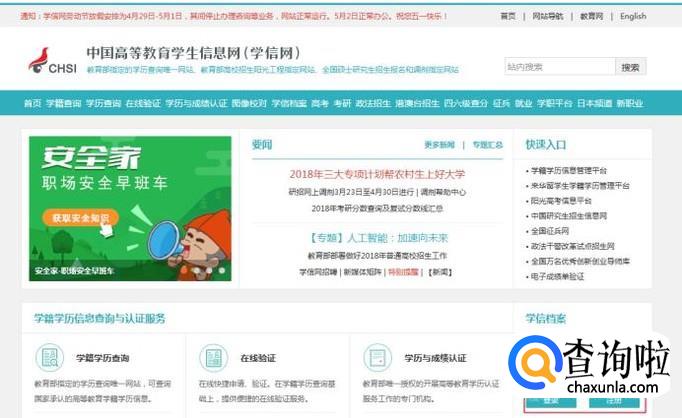Image resolution: width=682 pixels, height=418 pixels.
Task: Open headline 2018年三大专项计划帮农村生上好大学
Action: (x=377, y=174)
